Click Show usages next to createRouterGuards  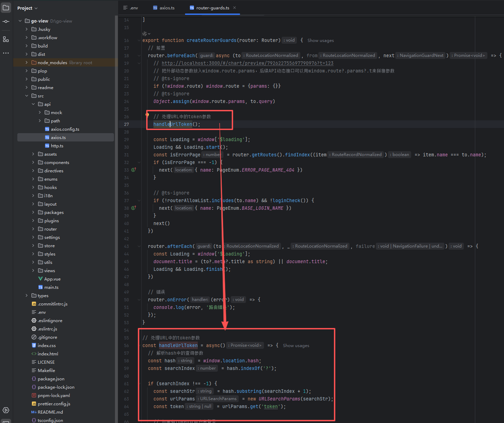pyautogui.click(x=320, y=41)
